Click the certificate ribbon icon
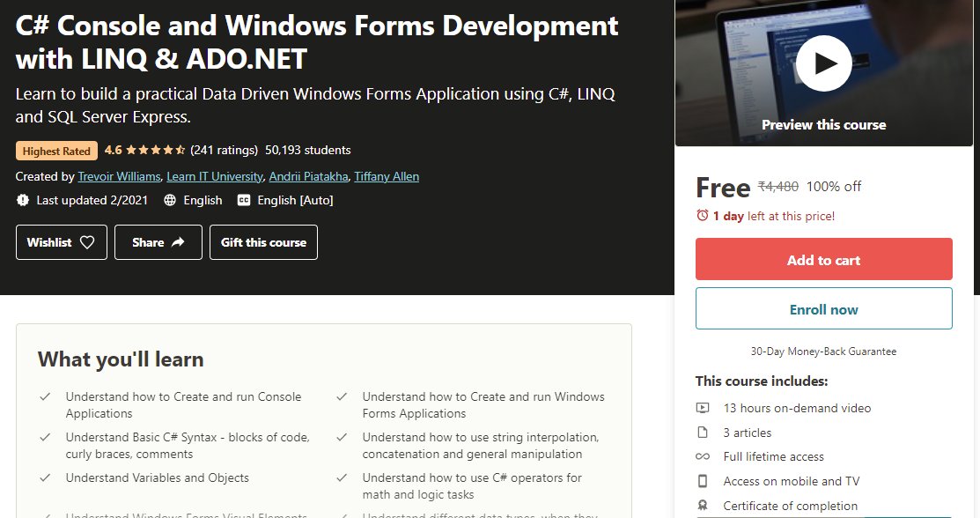The height and width of the screenshot is (518, 980). tap(703, 506)
